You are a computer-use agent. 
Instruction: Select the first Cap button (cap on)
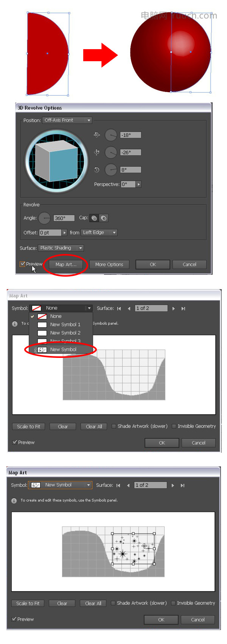point(94,218)
